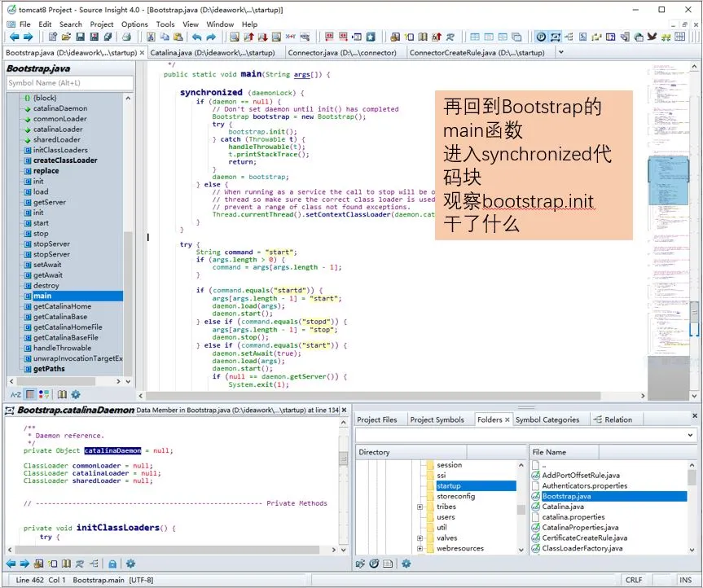Click the Undo arrow icon

(196, 37)
